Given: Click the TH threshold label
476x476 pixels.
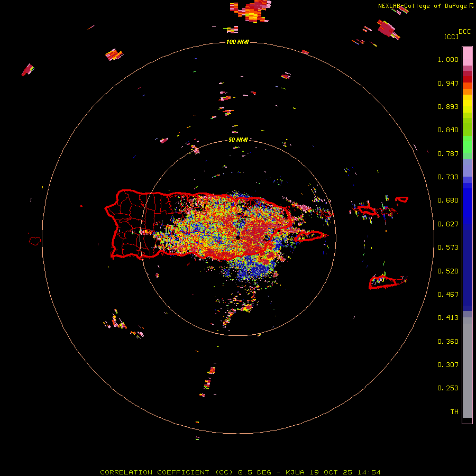Looking at the screenshot, I should (454, 412).
